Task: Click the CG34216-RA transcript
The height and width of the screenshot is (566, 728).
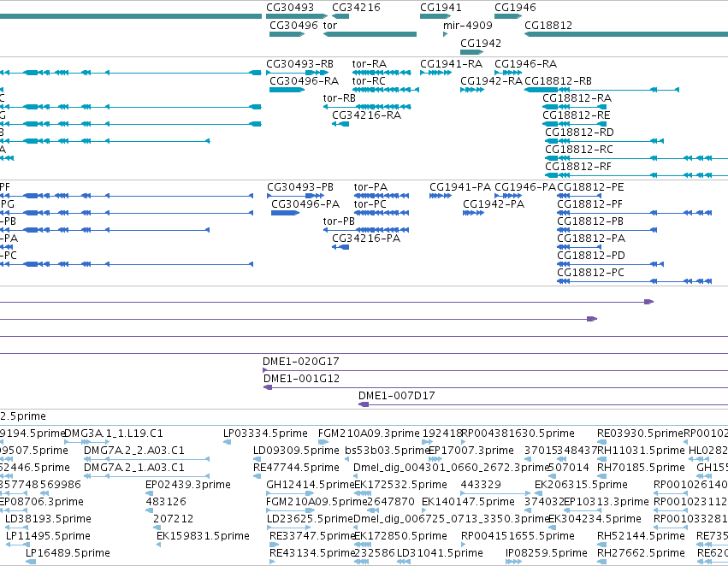Action: pyautogui.click(x=340, y=124)
